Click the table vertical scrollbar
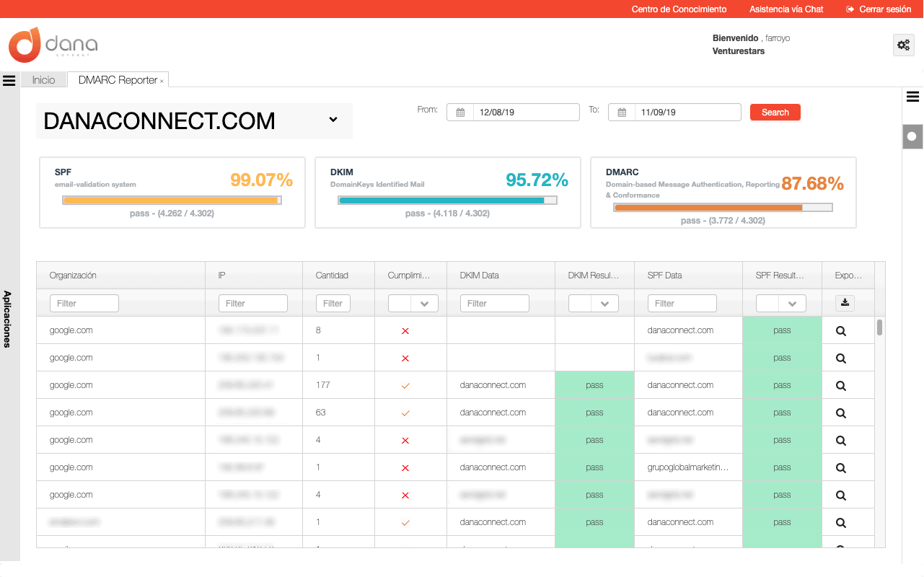This screenshot has height=577, width=924. (x=879, y=328)
